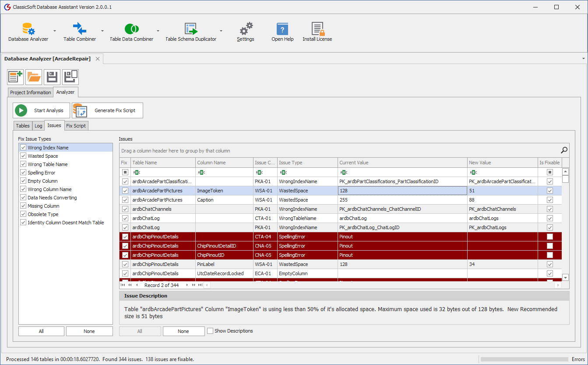Click the save project icon

pos(52,77)
